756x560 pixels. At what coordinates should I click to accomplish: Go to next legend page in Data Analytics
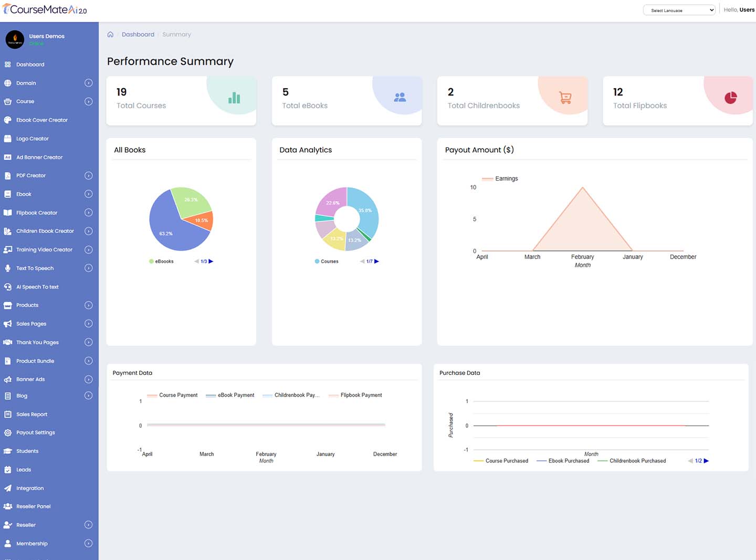click(x=376, y=261)
